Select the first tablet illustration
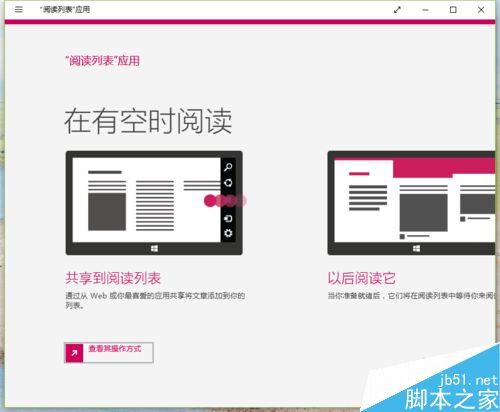This screenshot has height=412, width=500. coord(154,203)
